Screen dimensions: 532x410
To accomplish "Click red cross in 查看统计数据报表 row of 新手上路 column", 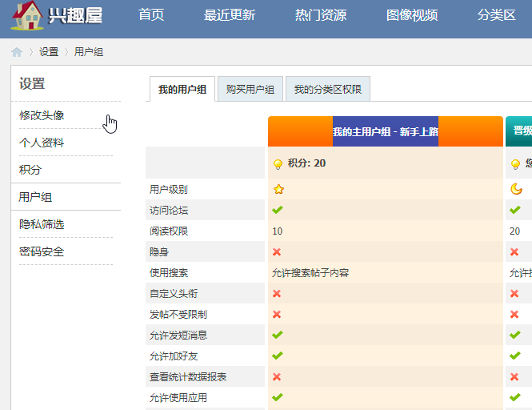I will (277, 376).
